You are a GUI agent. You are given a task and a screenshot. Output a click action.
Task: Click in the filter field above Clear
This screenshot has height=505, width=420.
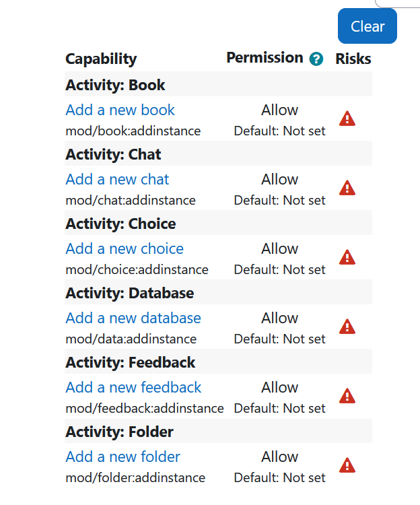click(x=398, y=3)
